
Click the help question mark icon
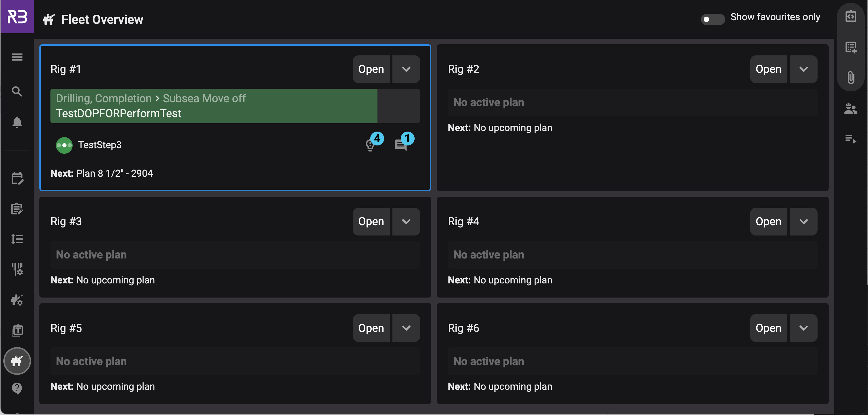pos(17,388)
